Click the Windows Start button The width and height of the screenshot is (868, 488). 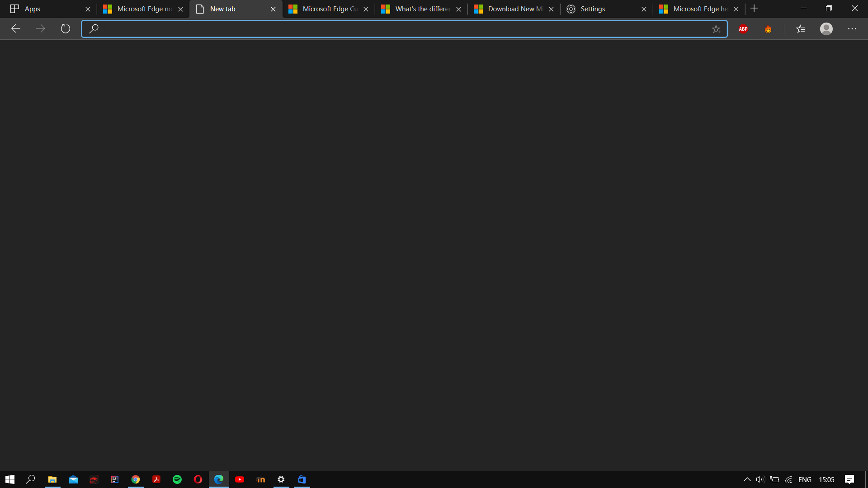(x=10, y=479)
